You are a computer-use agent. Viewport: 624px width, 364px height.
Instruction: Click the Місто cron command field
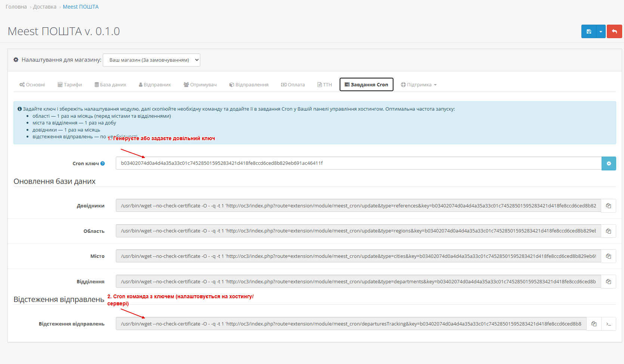point(358,256)
